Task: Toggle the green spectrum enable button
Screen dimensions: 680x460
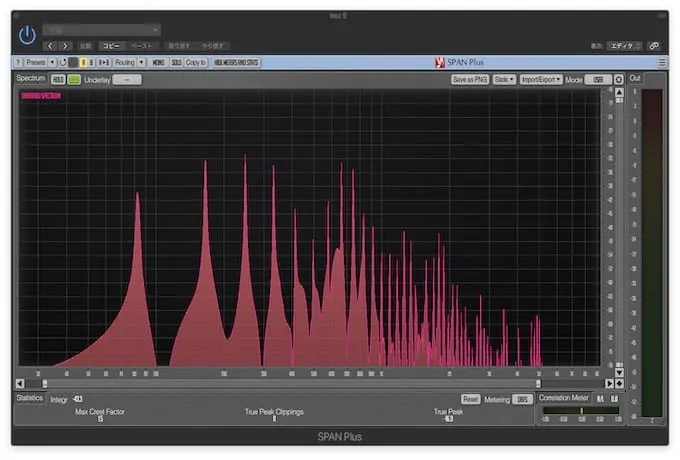Action: coord(75,80)
